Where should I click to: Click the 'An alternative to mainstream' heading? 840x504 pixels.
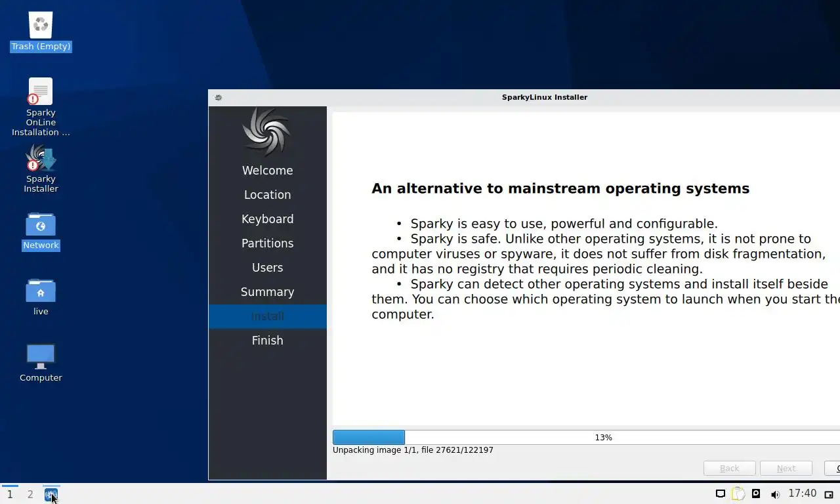tap(560, 188)
